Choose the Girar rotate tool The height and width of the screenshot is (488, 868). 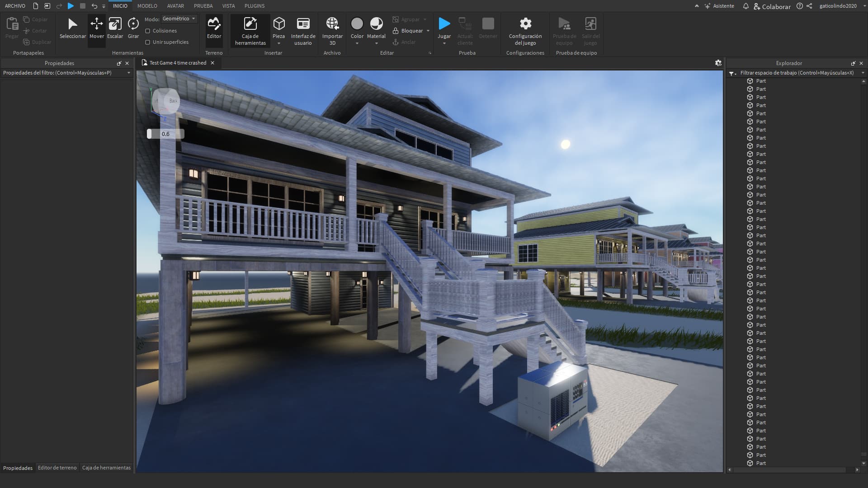(133, 29)
